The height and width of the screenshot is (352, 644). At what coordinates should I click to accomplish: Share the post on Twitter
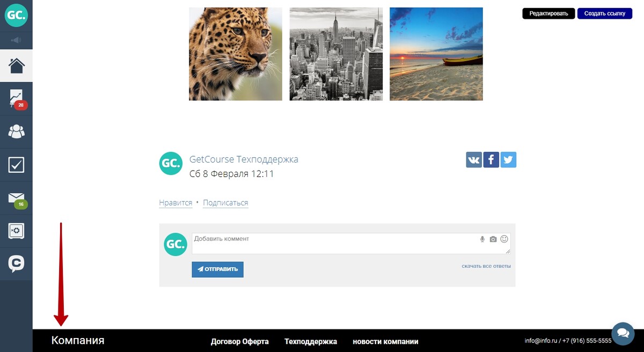point(508,160)
